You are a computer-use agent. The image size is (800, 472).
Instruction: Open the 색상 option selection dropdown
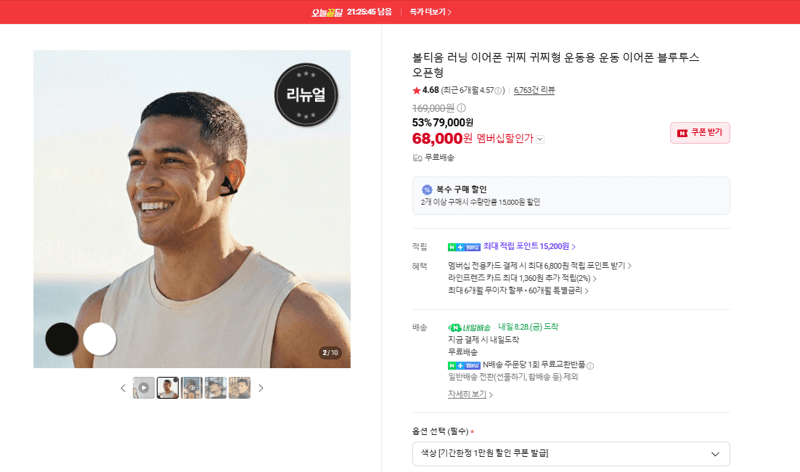point(571,454)
